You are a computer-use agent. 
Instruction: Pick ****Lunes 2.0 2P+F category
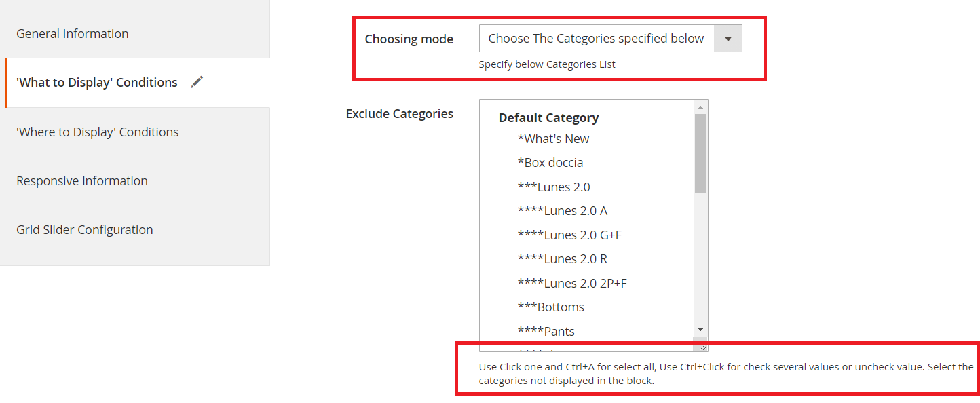[572, 283]
